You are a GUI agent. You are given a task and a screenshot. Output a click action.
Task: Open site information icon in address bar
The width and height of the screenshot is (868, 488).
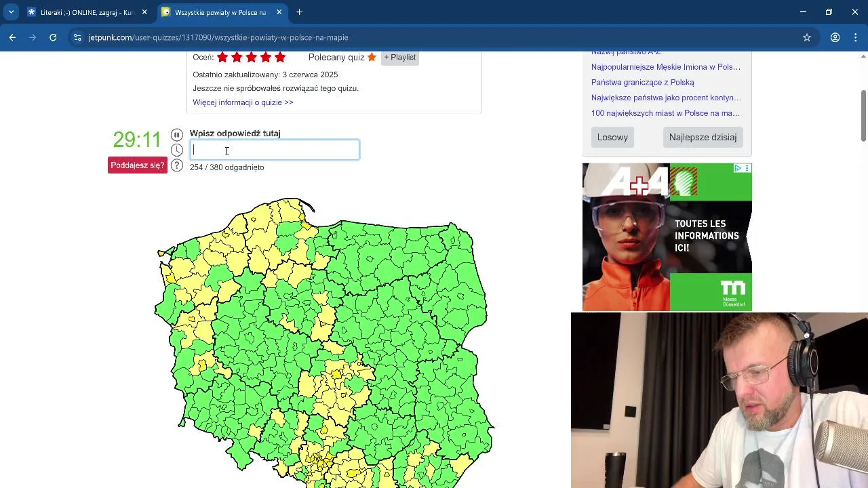pyautogui.click(x=77, y=37)
